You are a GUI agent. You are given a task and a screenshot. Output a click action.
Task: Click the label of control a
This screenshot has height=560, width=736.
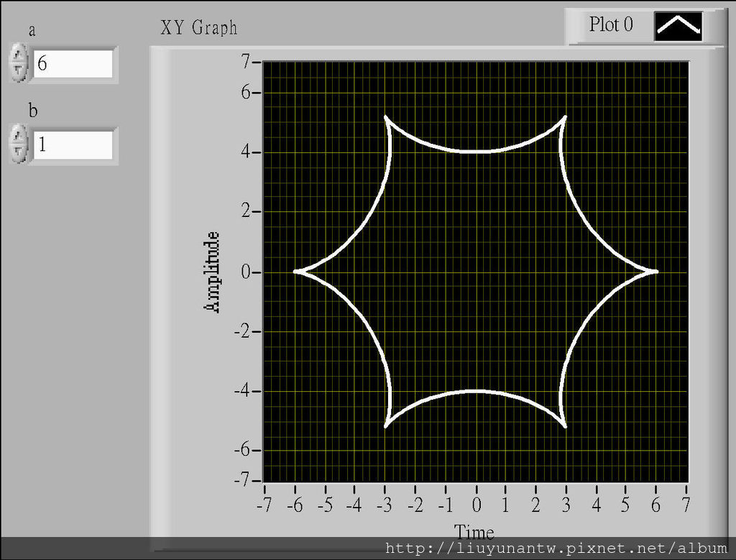pos(32,30)
